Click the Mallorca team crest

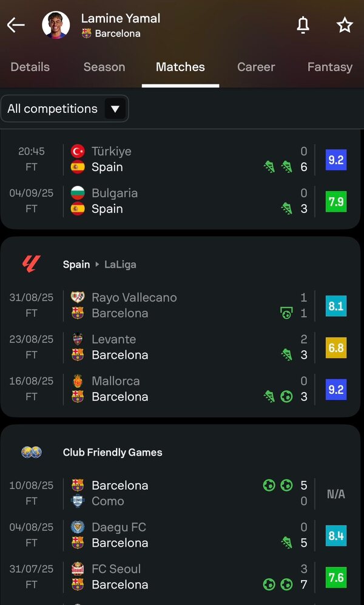(78, 381)
